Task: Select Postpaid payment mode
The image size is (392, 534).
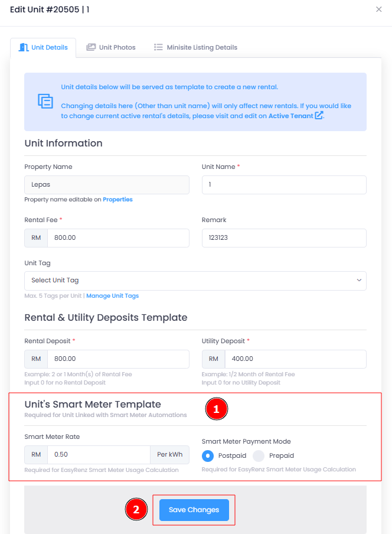Action: [x=208, y=455]
